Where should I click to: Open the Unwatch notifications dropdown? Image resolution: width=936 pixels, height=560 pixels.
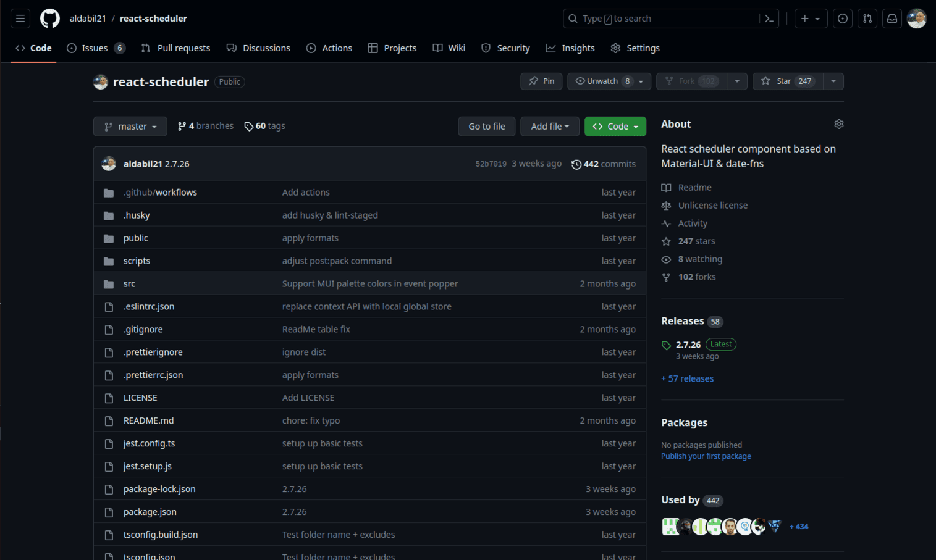[x=609, y=81]
